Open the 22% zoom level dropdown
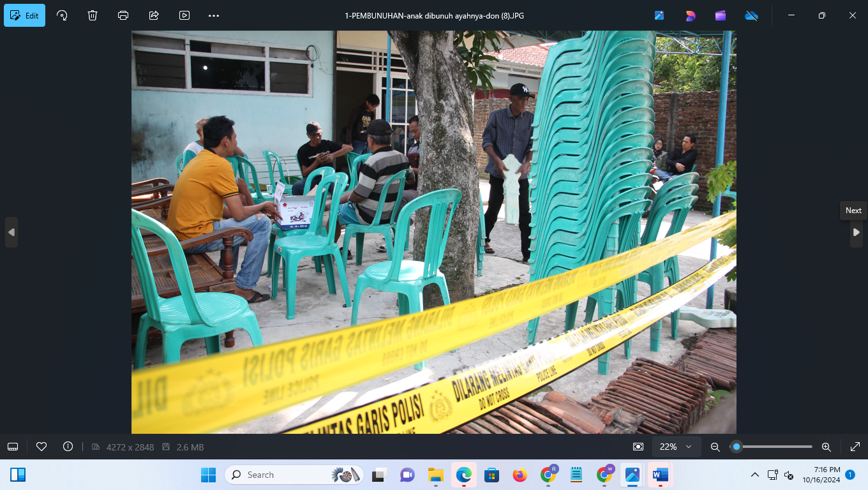Image resolution: width=868 pixels, height=490 pixels. [676, 447]
